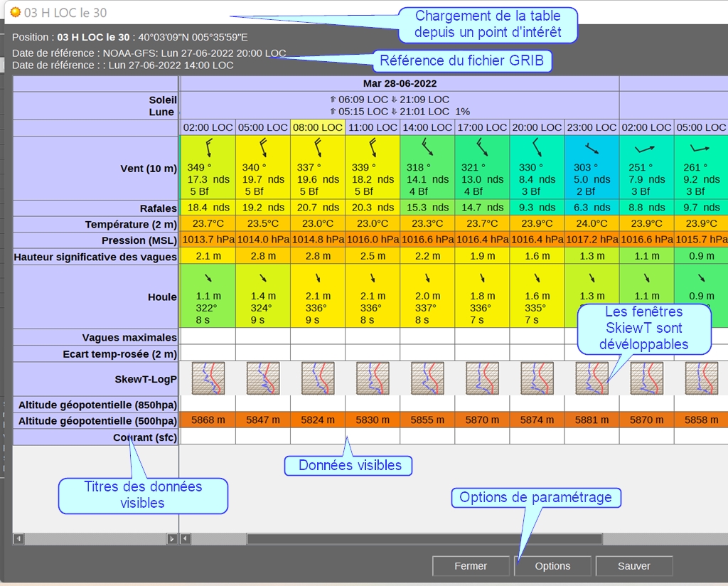Screen dimensions: 728x586
Task: Click the wind barb above 251°
Action: 645,149
